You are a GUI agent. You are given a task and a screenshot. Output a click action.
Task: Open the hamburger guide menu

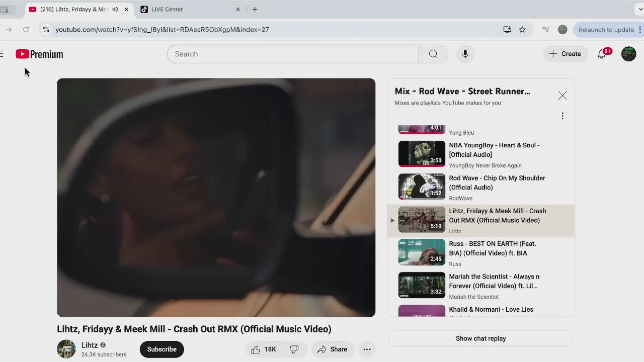tap(2, 54)
